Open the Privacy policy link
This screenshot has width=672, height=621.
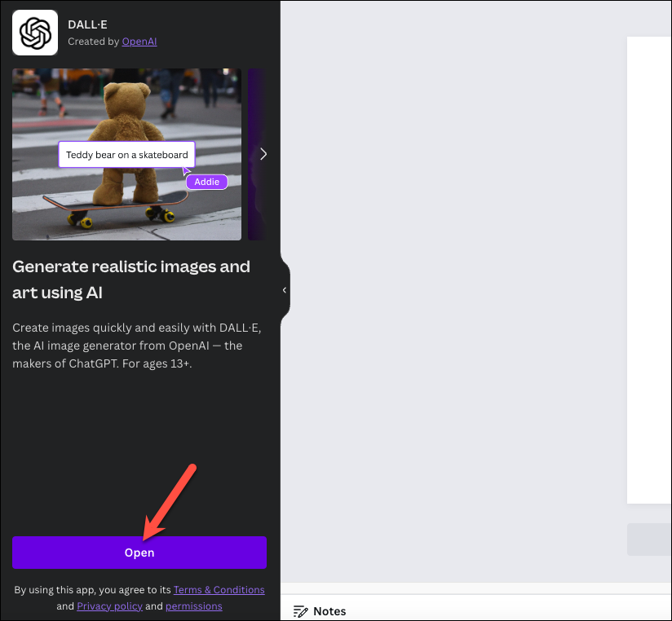[x=110, y=606]
